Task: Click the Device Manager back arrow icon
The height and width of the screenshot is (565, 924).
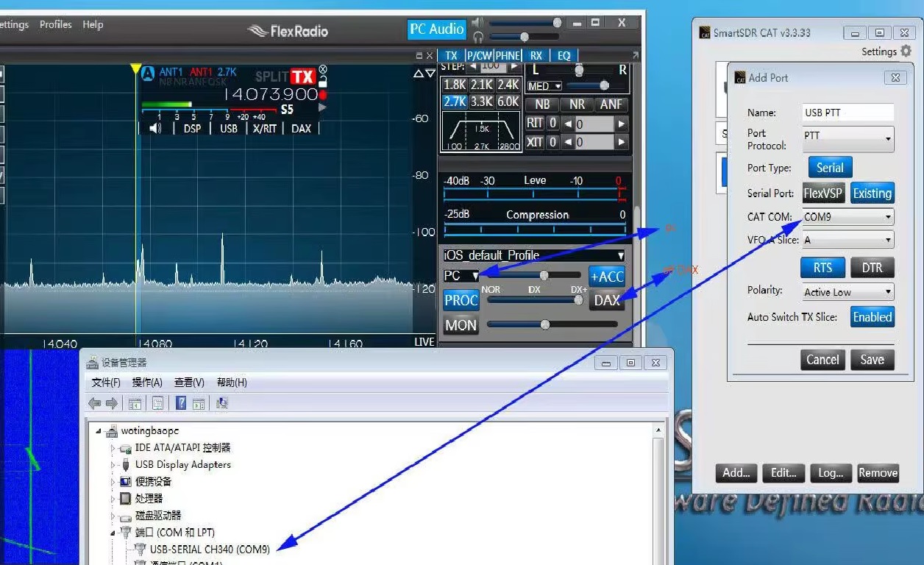Action: (94, 403)
